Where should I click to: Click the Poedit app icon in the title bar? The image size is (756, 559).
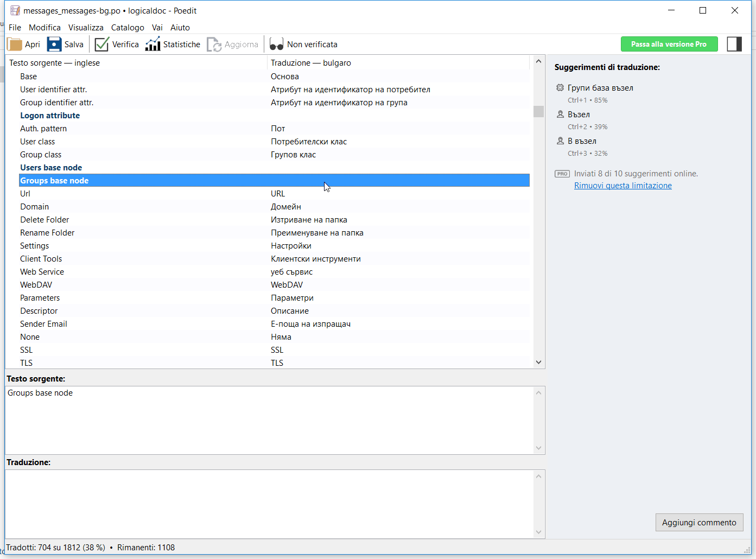(15, 11)
